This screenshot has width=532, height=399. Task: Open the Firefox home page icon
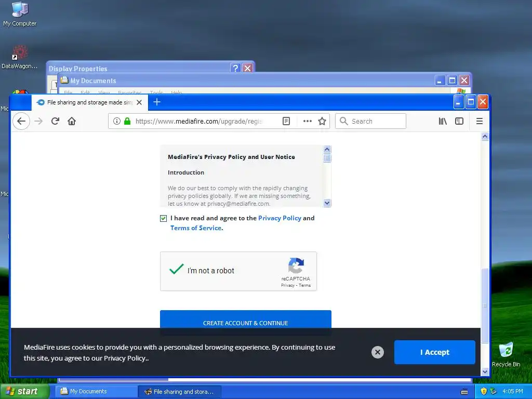72,121
